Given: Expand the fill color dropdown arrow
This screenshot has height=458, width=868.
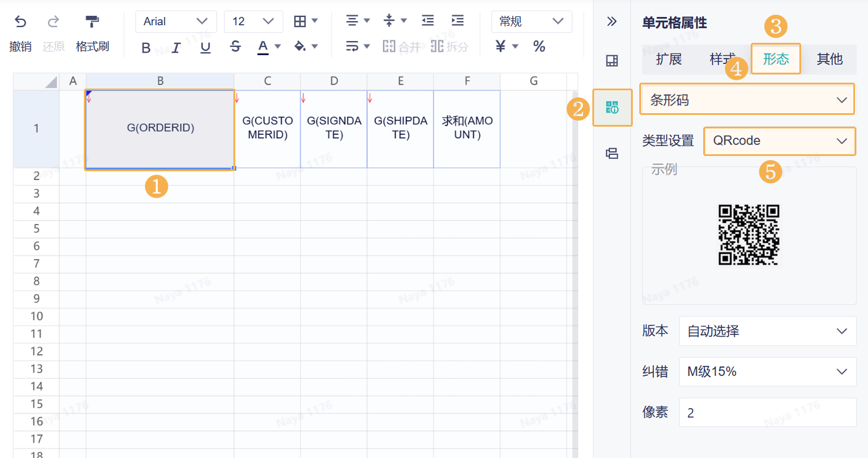Looking at the screenshot, I should [315, 46].
